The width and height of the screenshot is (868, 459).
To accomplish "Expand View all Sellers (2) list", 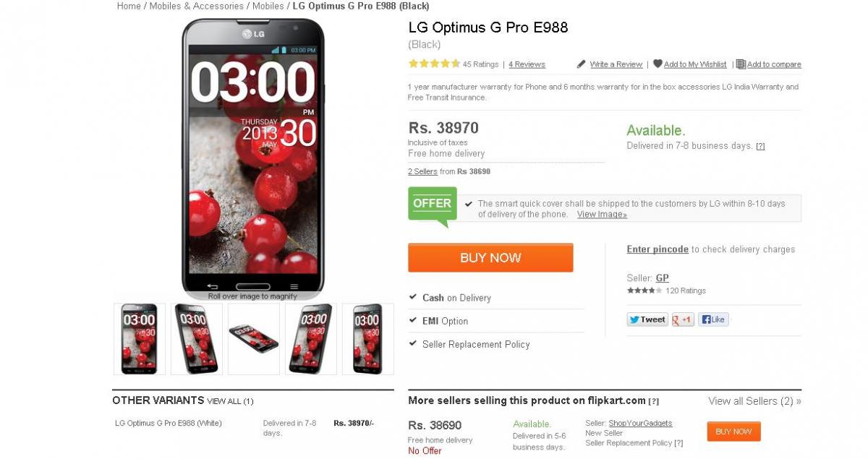I will click(x=754, y=401).
